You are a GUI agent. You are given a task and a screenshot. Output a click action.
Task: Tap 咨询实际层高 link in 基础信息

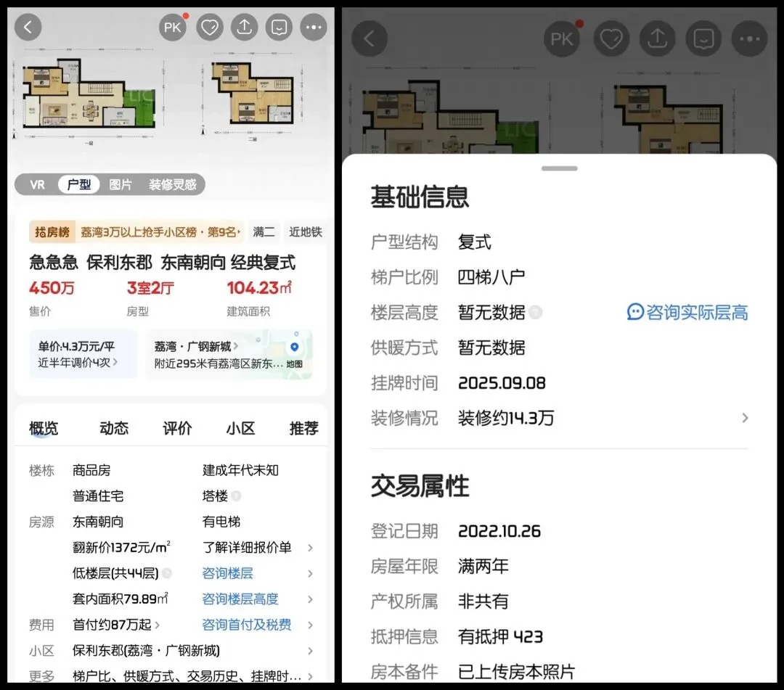(x=687, y=312)
